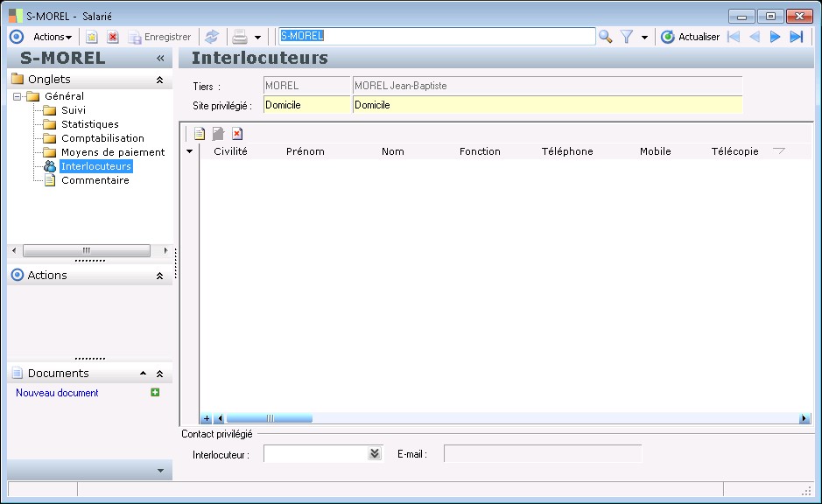Viewport: 822px width, 504px height.
Task: Open the filter dropdown arrow
Action: [x=644, y=38]
